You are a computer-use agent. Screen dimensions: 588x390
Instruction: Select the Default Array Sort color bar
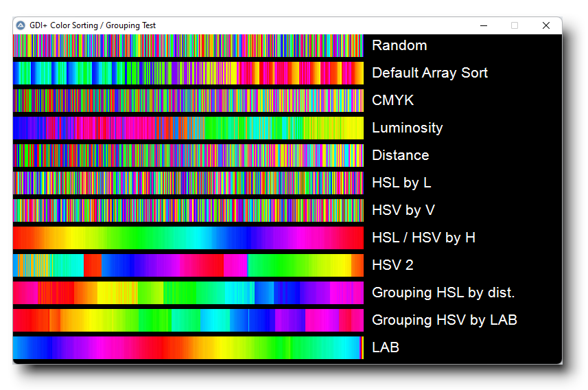tap(188, 73)
